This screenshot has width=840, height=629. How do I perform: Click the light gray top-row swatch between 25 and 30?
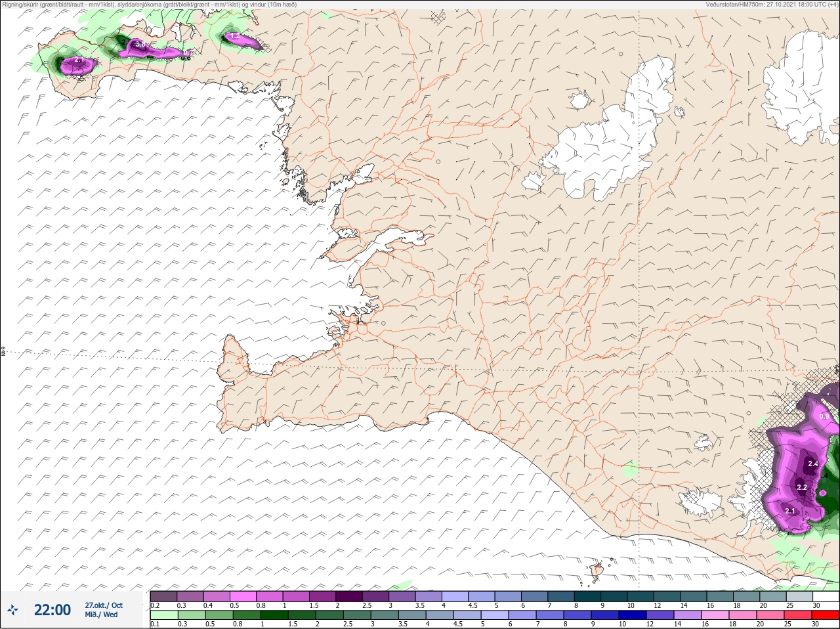click(800, 596)
